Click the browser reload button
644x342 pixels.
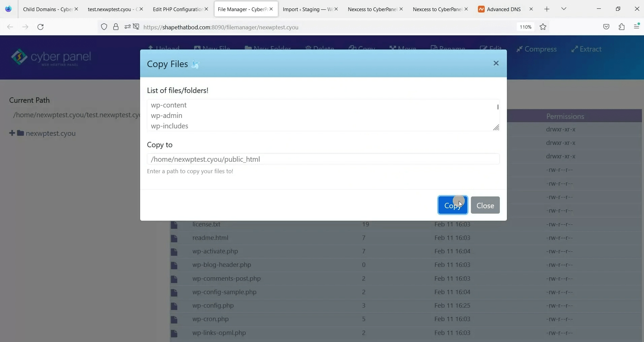[x=40, y=27]
